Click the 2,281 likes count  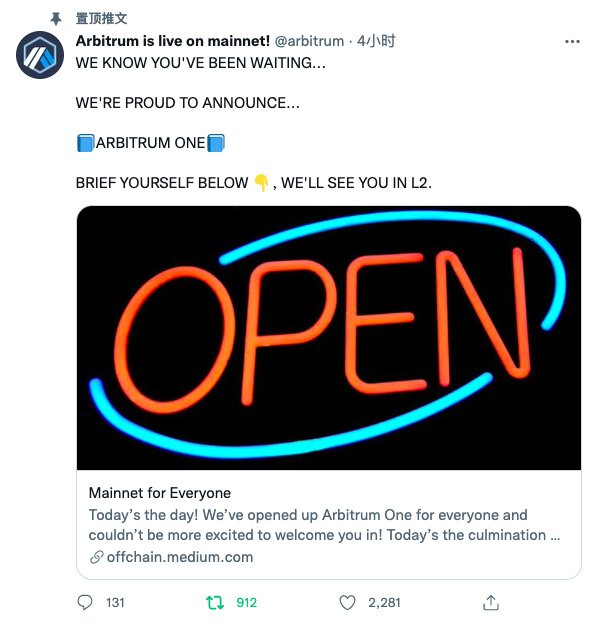point(384,603)
